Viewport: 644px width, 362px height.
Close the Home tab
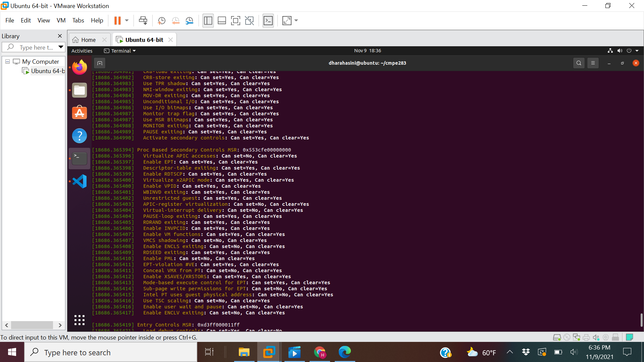(x=104, y=40)
